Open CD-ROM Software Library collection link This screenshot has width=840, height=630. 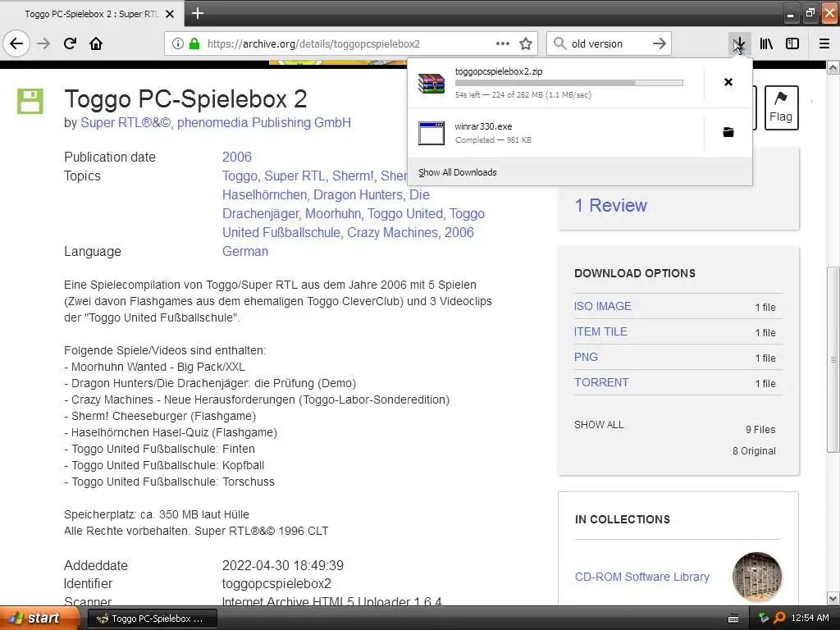[x=641, y=577]
